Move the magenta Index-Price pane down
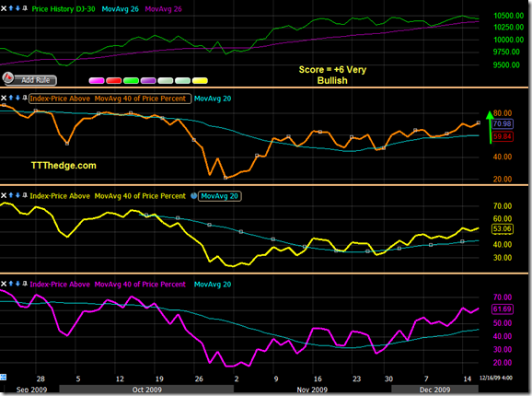Viewport: 532px width, 396px height. pos(17,284)
